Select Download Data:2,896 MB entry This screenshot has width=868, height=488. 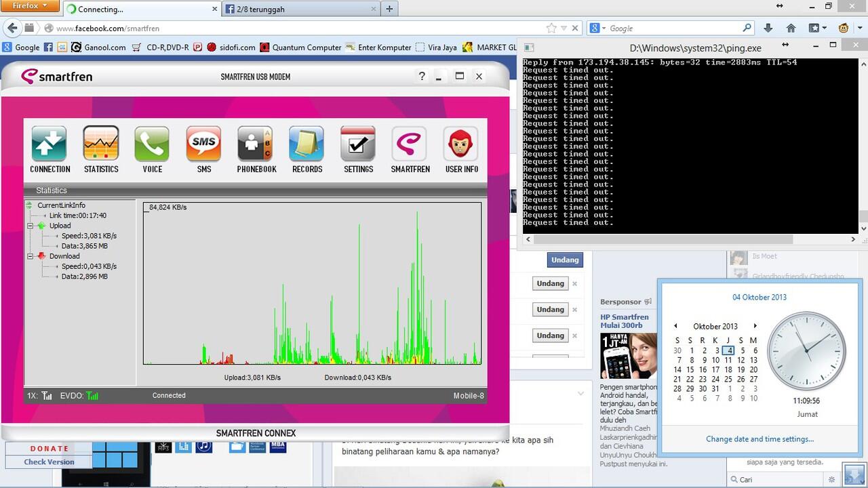[x=84, y=277]
